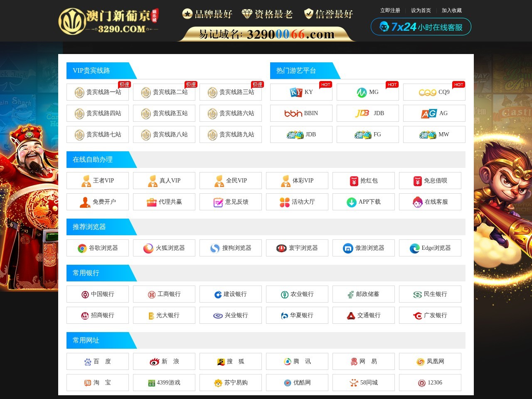Open the JDB platform beside BBIN
The height and width of the screenshot is (399, 532).
[368, 113]
